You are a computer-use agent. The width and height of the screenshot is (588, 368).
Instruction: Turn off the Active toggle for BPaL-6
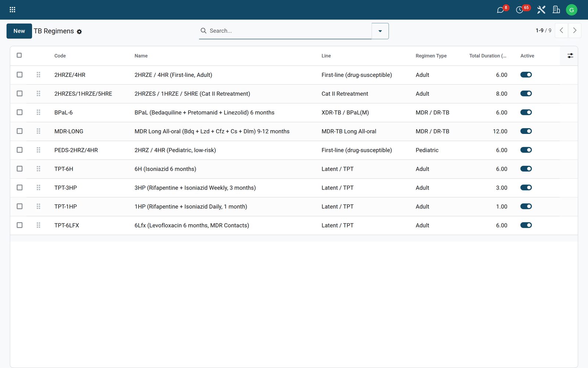click(x=526, y=112)
